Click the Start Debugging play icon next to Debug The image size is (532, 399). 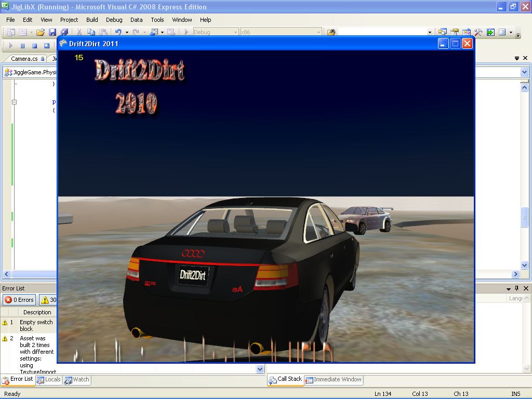187,32
